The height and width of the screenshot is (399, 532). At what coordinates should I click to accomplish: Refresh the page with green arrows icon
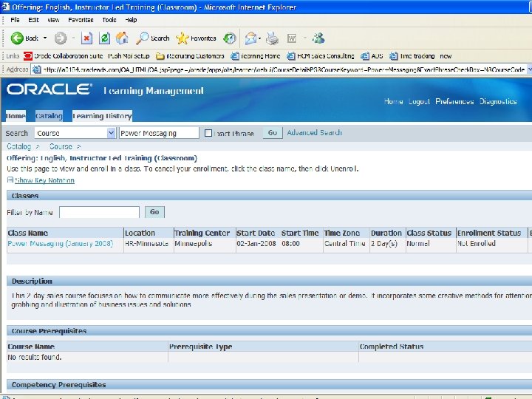pos(104,38)
